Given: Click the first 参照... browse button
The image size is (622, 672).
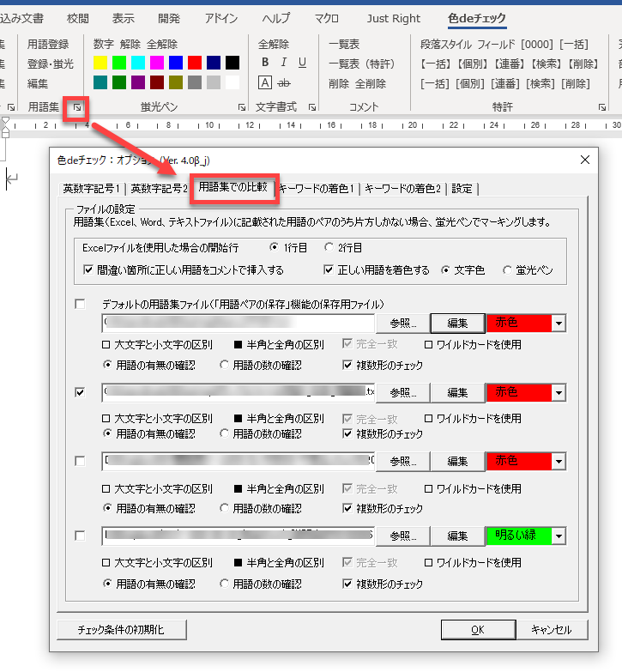Looking at the screenshot, I should [402, 323].
